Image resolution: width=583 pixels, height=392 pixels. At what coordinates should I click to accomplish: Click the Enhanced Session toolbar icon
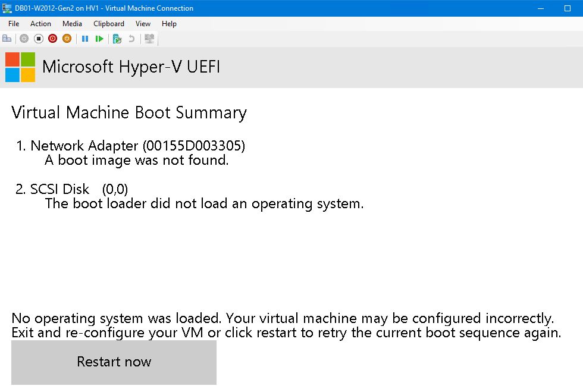(149, 39)
